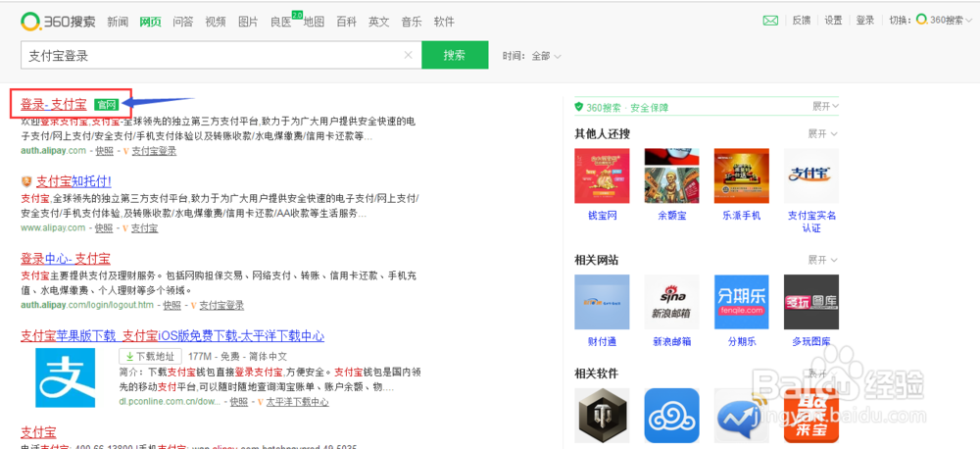
Task: Click the 360 shield icon in 安全保障
Action: [579, 107]
